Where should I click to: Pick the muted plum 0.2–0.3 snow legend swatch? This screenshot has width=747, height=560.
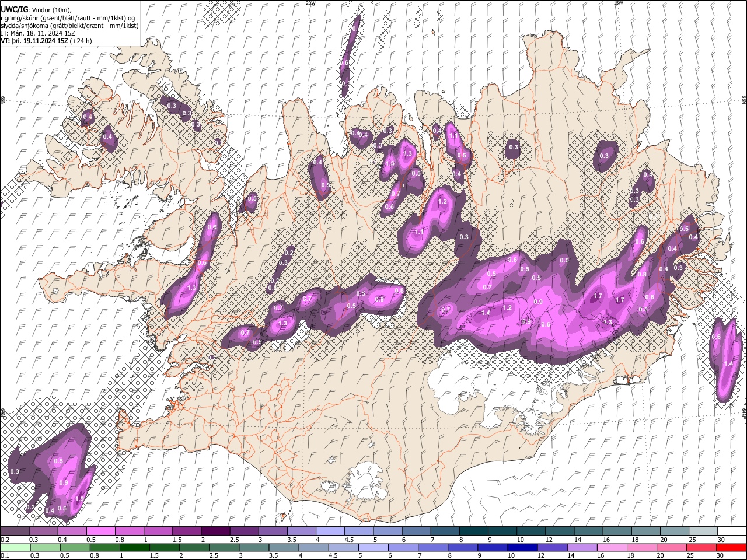click(15, 531)
